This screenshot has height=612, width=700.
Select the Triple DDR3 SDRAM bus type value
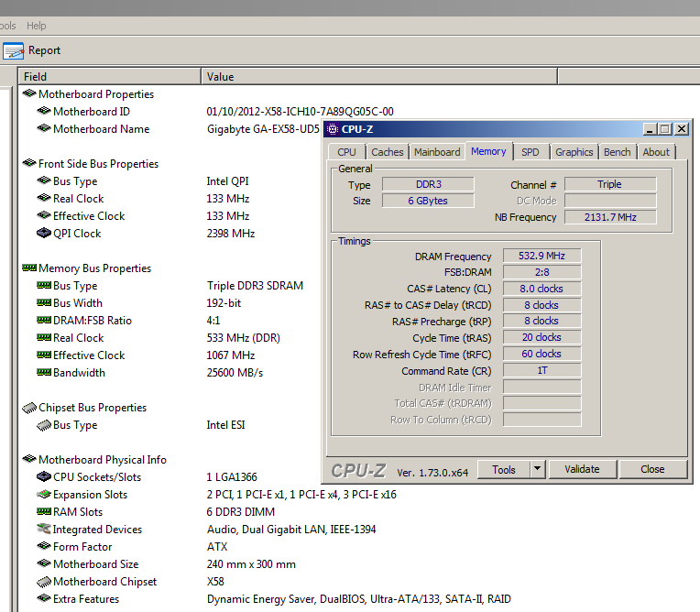pos(255,286)
